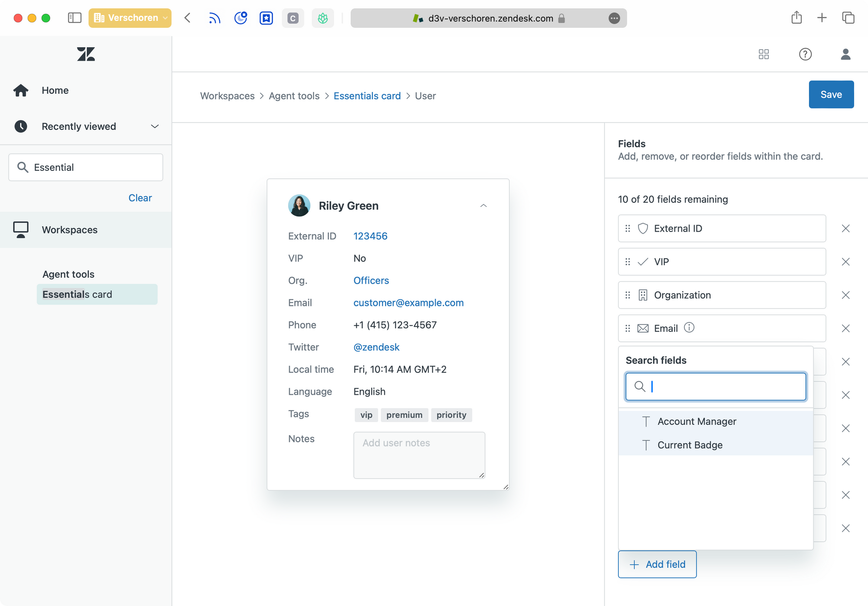Click the Add field button

[x=657, y=564]
